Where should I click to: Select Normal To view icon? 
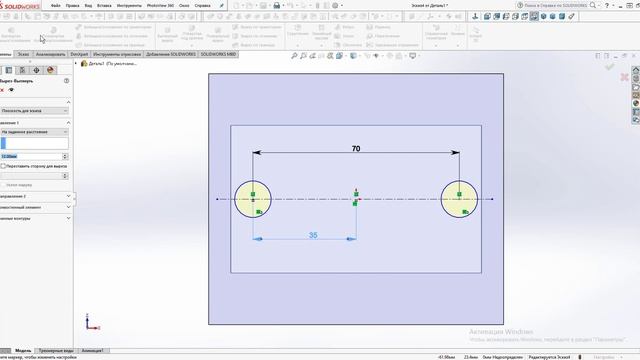475,16
